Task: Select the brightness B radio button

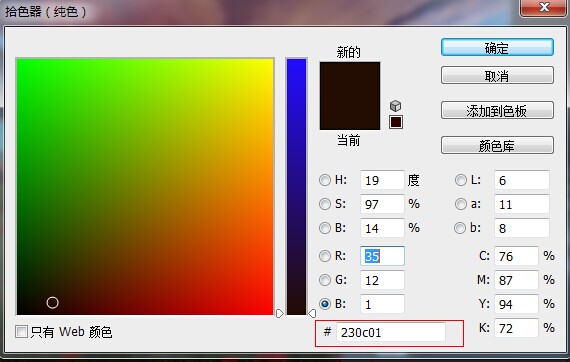Action: (x=325, y=228)
